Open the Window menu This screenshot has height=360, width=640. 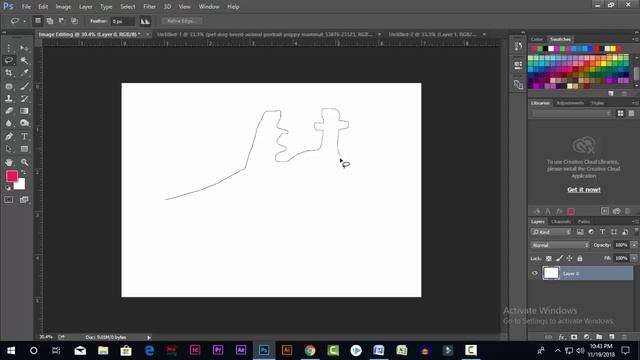click(209, 7)
